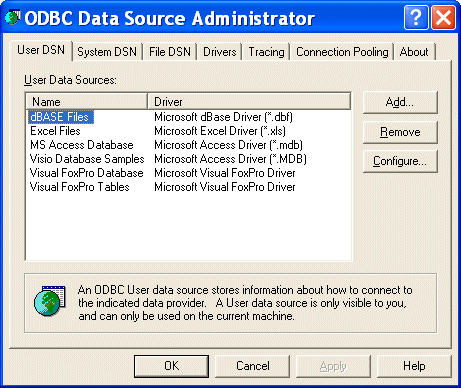Click the Remove button
This screenshot has width=461, height=388.
(400, 132)
